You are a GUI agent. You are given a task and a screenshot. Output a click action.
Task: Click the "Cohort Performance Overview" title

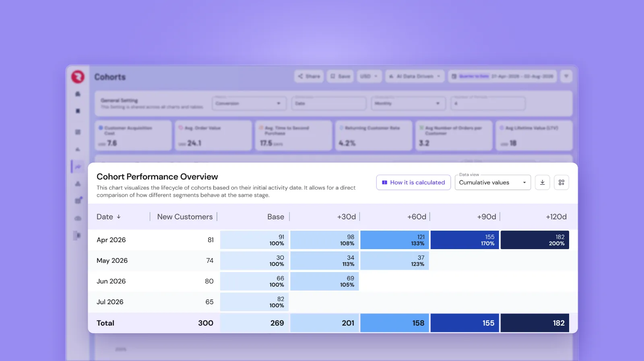click(x=157, y=177)
